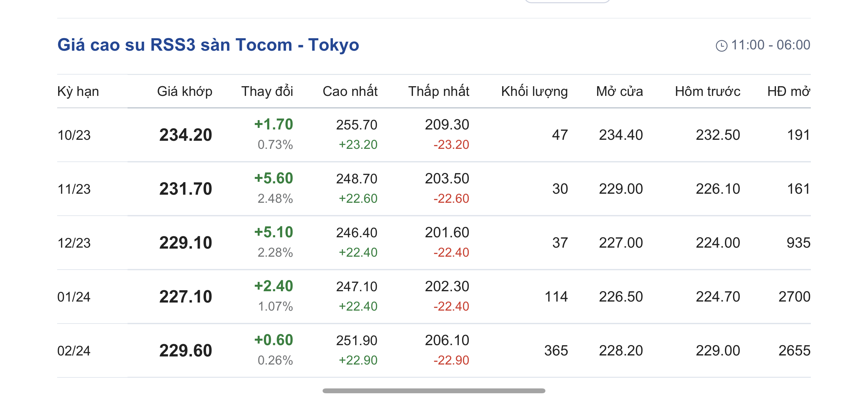Select the 'Thay đổi' column header
Screen dimensions: 868x401
point(267,91)
